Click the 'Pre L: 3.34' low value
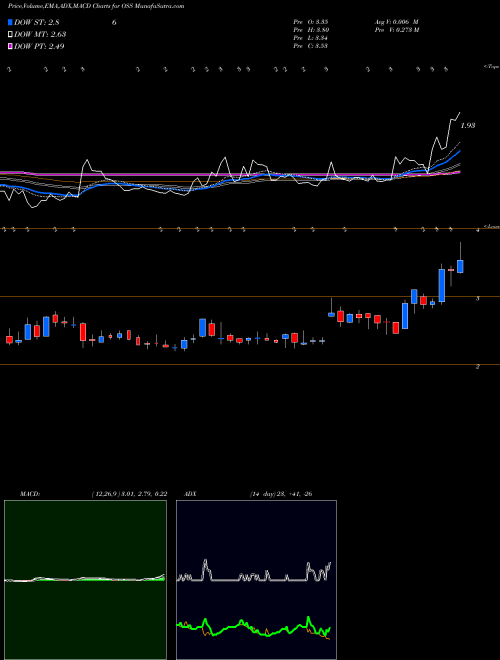Viewport: 500px width, 660px height. pyautogui.click(x=311, y=38)
